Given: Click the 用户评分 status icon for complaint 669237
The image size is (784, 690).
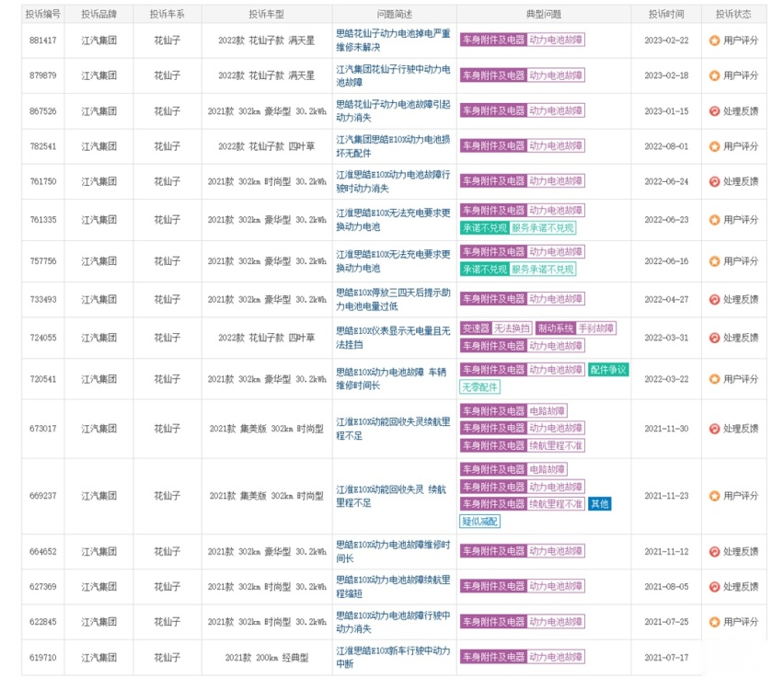Looking at the screenshot, I should pyautogui.click(x=714, y=496).
